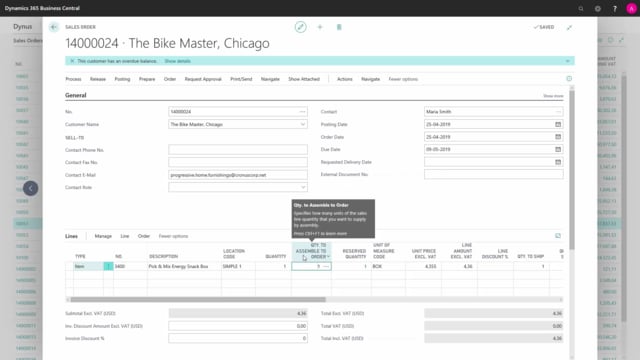The image size is (640, 360).
Task: Open Order Date calendar picker
Action: [558, 137]
